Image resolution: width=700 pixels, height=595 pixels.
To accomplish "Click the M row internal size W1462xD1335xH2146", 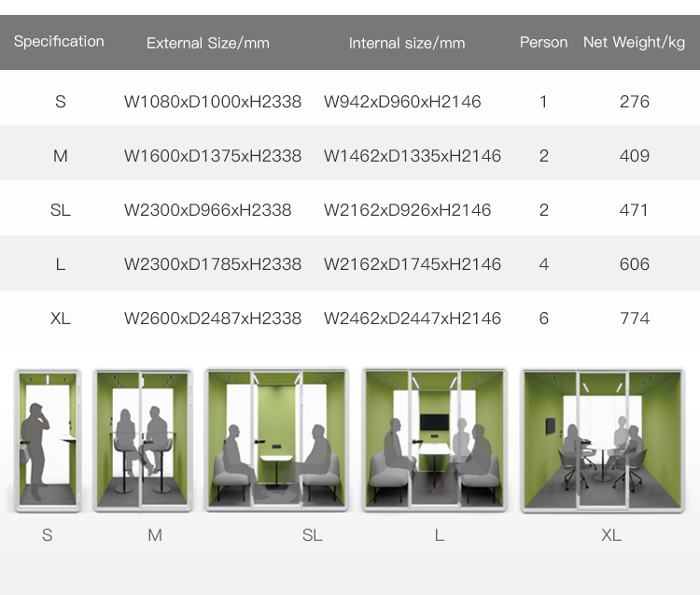I will [x=413, y=156].
